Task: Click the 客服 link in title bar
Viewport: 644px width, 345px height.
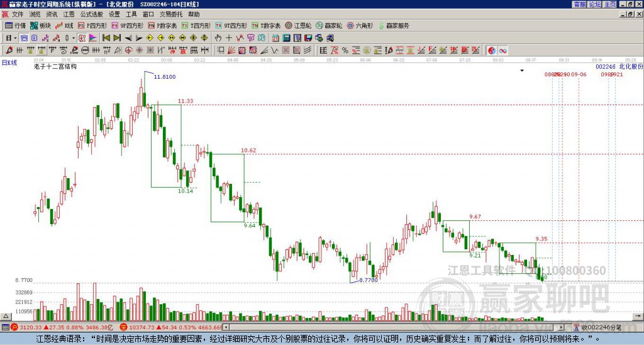Action: 579,4
